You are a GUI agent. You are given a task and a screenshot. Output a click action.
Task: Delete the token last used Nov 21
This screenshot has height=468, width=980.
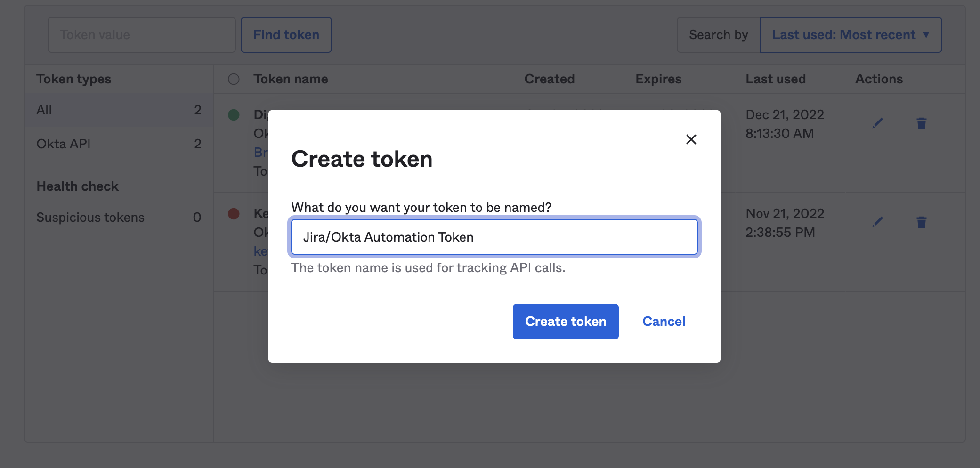[921, 222]
